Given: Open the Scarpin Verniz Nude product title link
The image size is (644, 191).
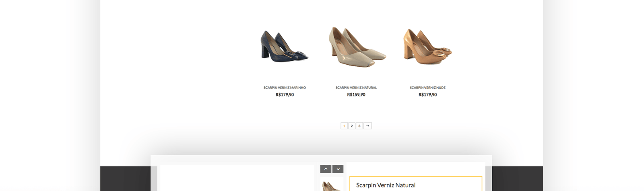Looking at the screenshot, I should 427,88.
